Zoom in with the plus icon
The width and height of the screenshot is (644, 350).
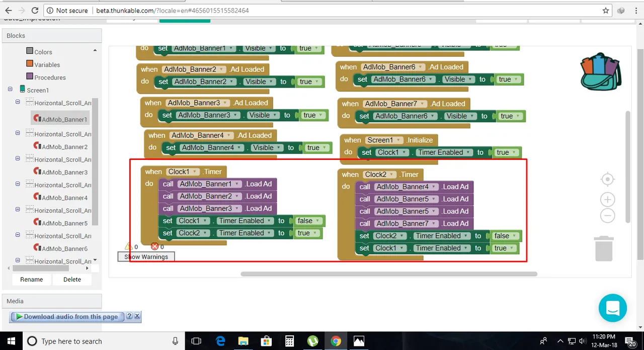(x=608, y=200)
